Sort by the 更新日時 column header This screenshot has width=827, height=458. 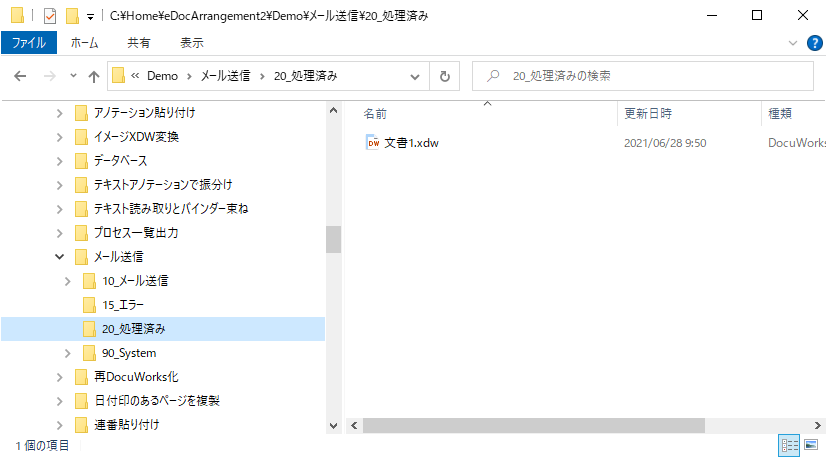point(648,113)
